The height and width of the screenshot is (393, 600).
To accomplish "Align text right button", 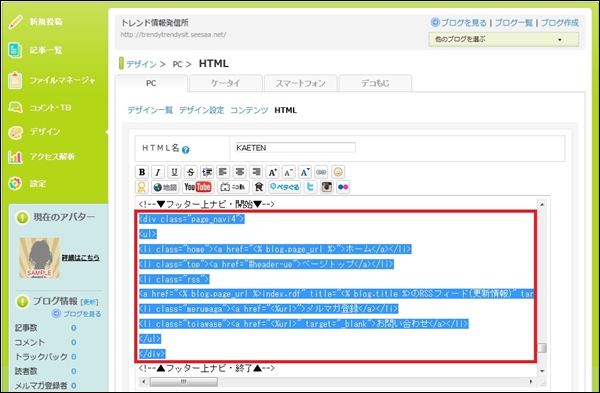I will click(x=256, y=172).
